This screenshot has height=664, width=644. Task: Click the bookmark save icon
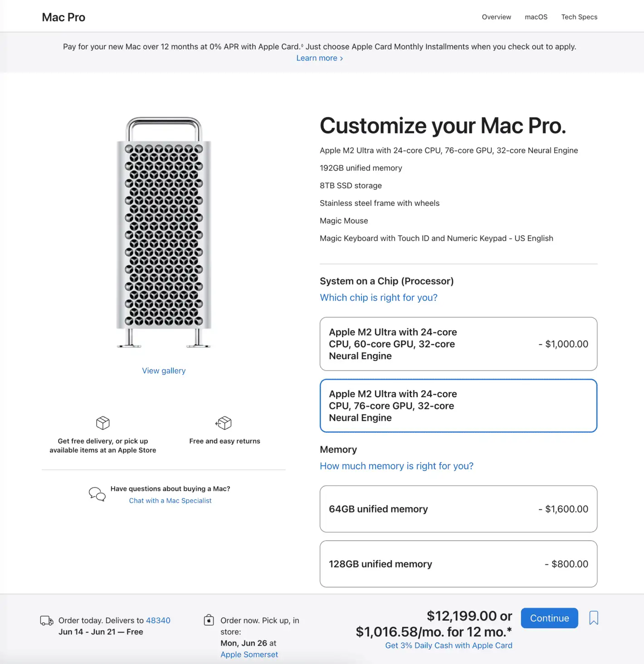594,618
